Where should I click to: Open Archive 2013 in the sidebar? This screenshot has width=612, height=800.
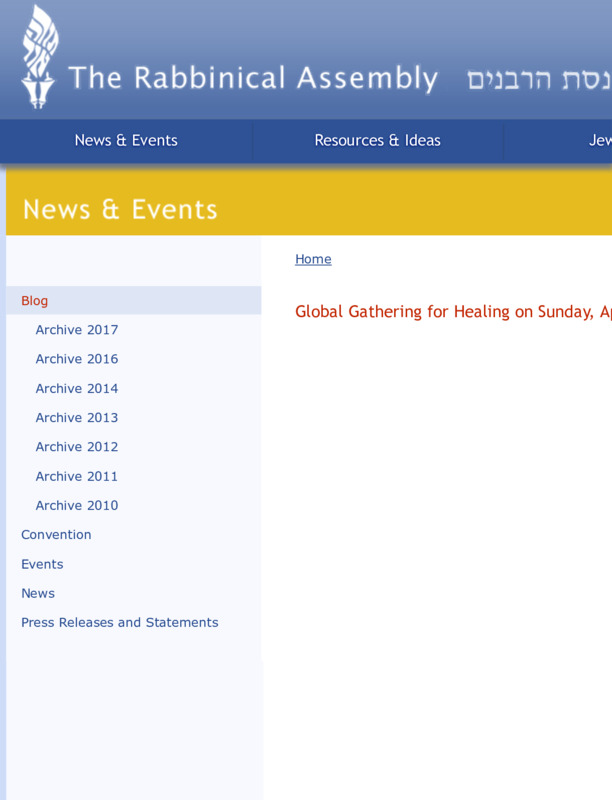click(77, 418)
